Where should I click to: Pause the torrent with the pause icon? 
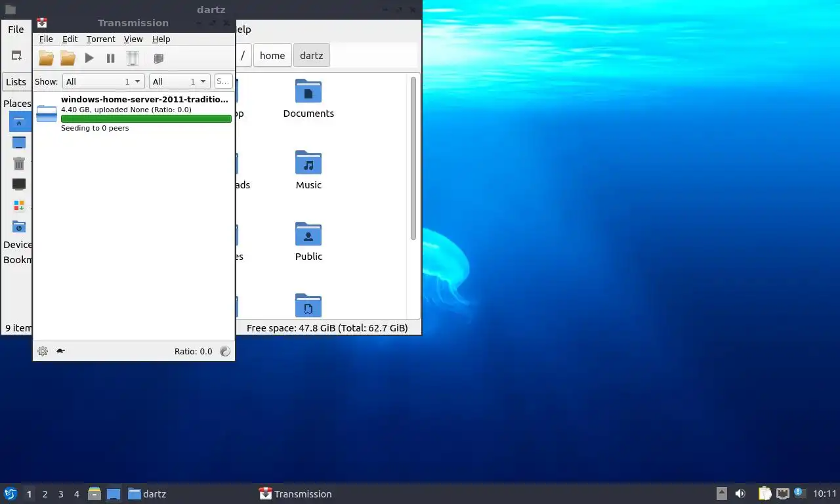(x=110, y=58)
